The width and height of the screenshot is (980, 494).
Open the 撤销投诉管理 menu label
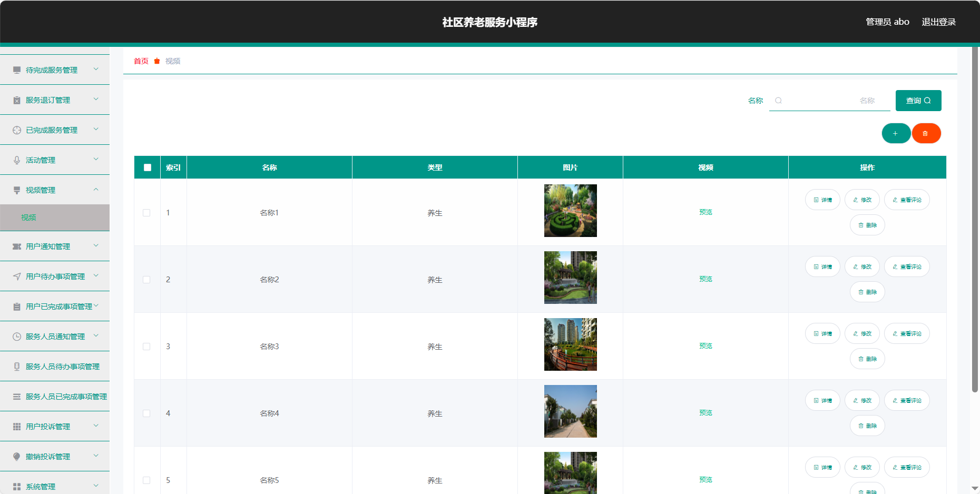click(48, 457)
